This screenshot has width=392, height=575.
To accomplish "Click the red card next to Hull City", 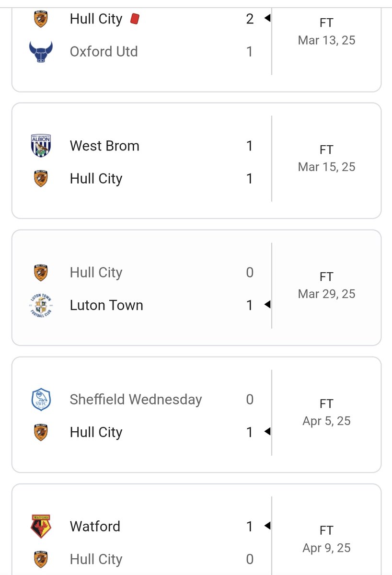I will click(x=135, y=19).
